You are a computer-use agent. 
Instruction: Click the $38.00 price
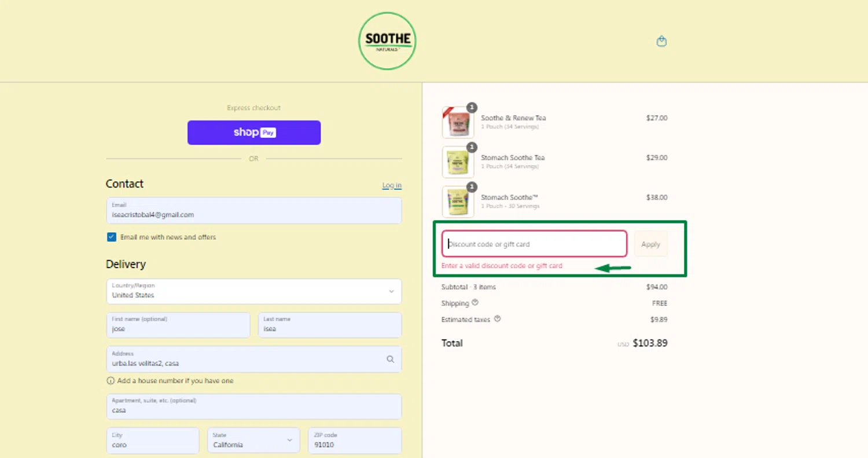[657, 197]
